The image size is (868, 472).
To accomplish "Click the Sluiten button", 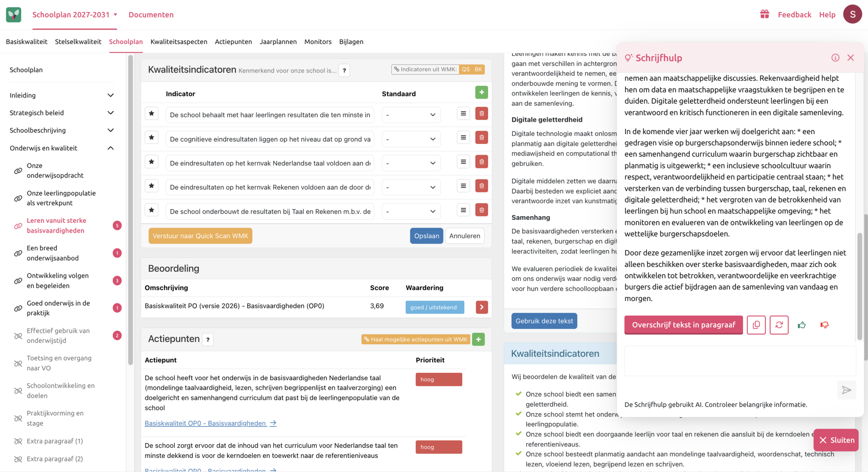I will [x=836, y=440].
